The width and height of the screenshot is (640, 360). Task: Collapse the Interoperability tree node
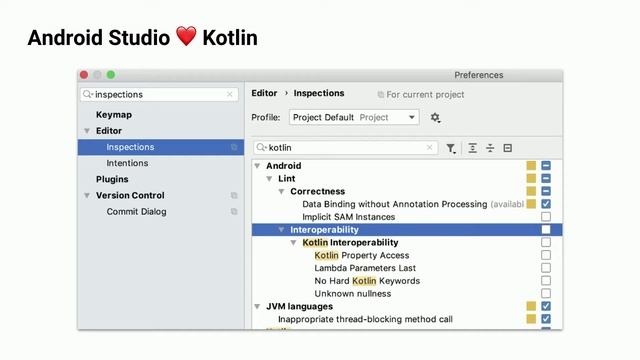click(281, 230)
